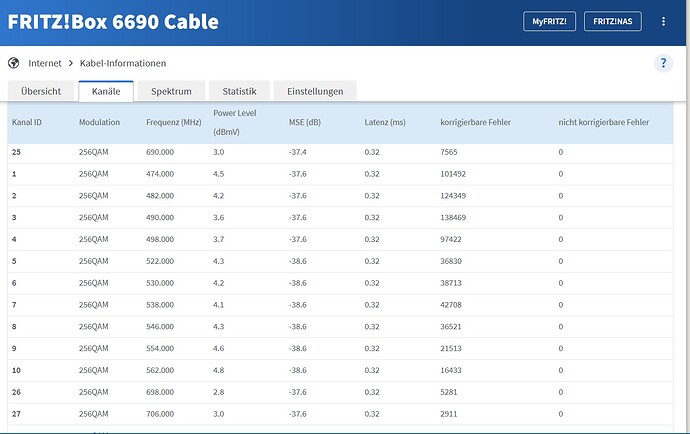Click power level value 4.1
The image size is (690, 434).
click(219, 305)
